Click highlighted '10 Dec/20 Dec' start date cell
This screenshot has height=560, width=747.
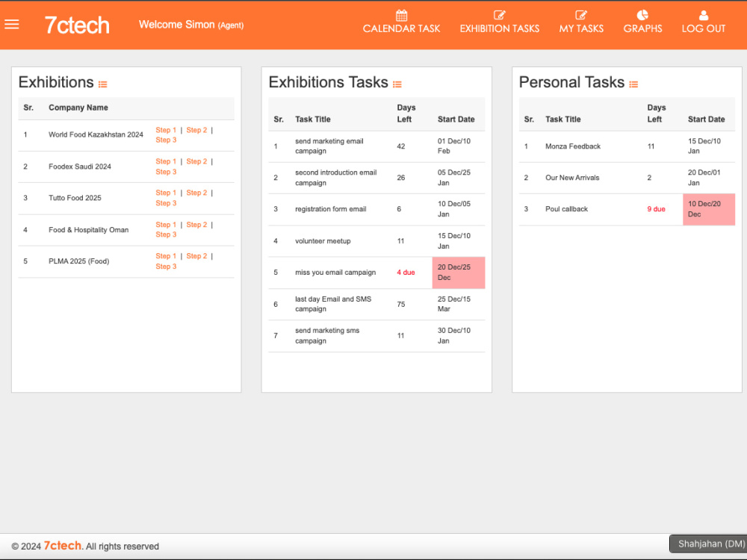tap(709, 209)
